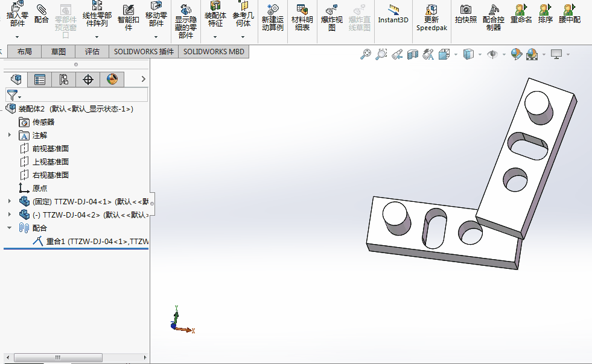Open Insert Components dropdown arrow
The image size is (592, 364).
click(17, 37)
